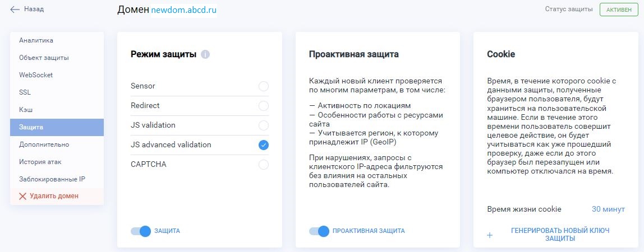Turn off ПРОАКТИВНАЯ ЗАЩИТА toggle

[x=319, y=231]
